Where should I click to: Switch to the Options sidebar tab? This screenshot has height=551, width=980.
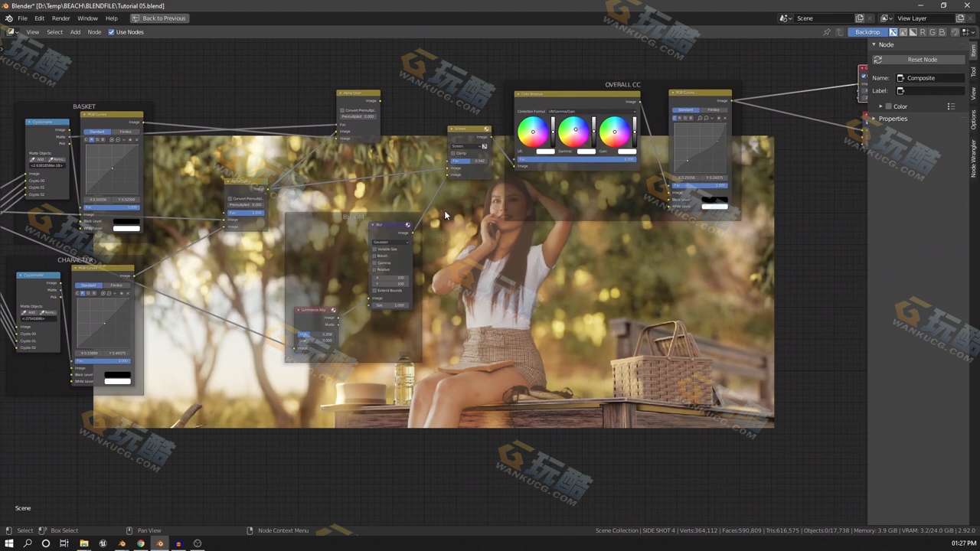pyautogui.click(x=974, y=119)
